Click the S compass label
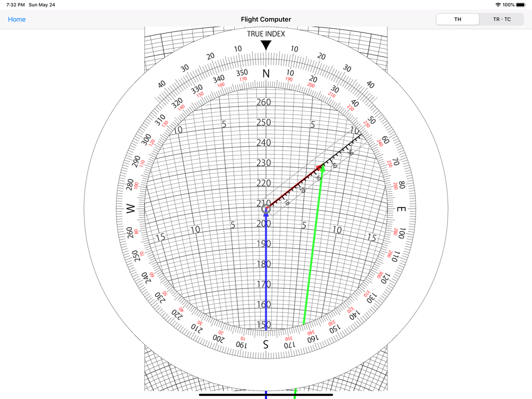Viewport: 532px width, 399px height. coord(265,344)
